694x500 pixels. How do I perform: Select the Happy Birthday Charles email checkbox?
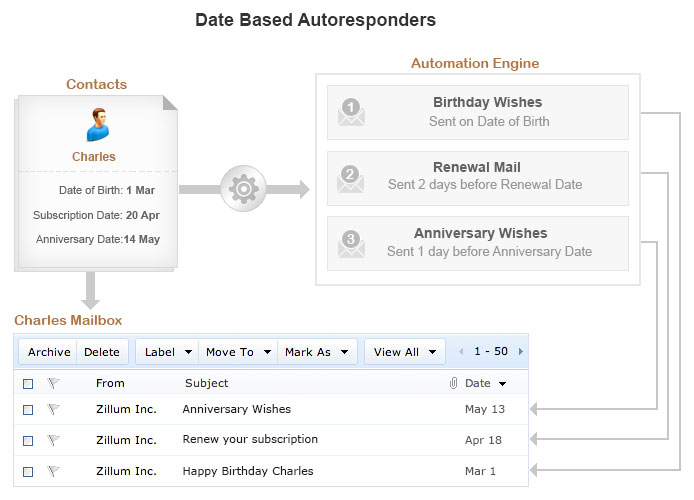(28, 471)
